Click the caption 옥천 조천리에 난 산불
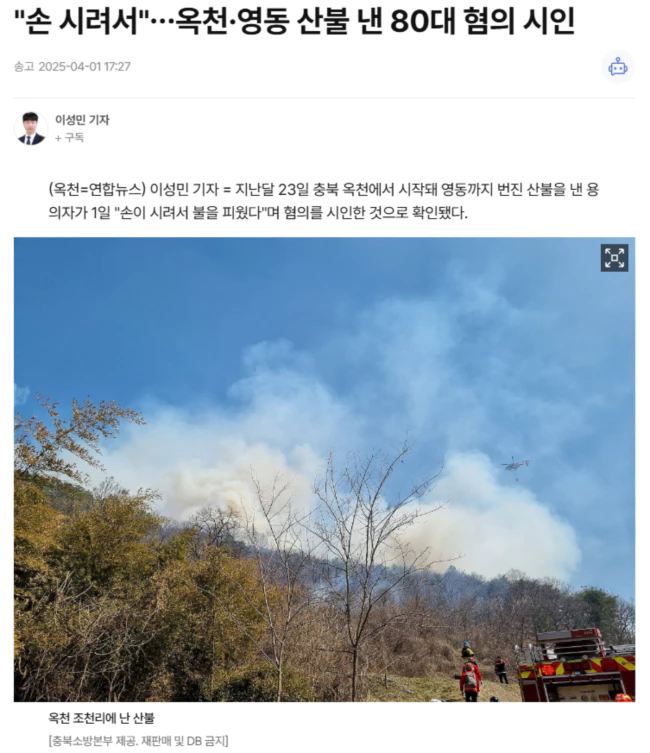The width and height of the screenshot is (650, 753). [101, 718]
